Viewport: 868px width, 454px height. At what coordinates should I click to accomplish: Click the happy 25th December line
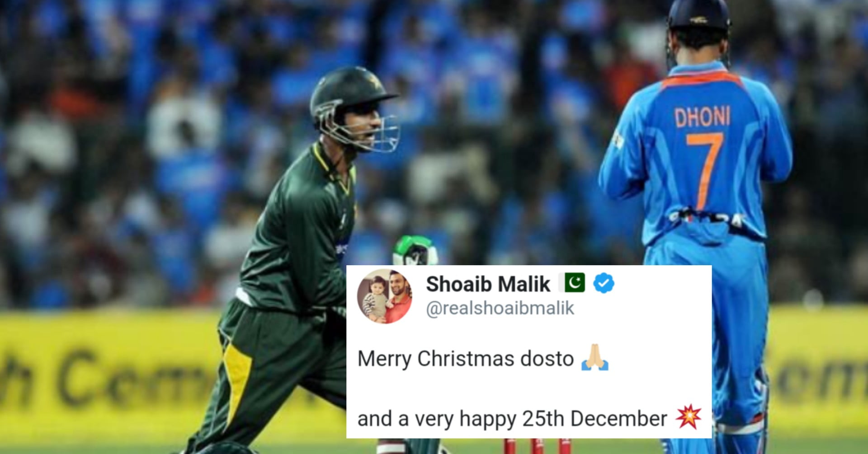tap(512, 419)
